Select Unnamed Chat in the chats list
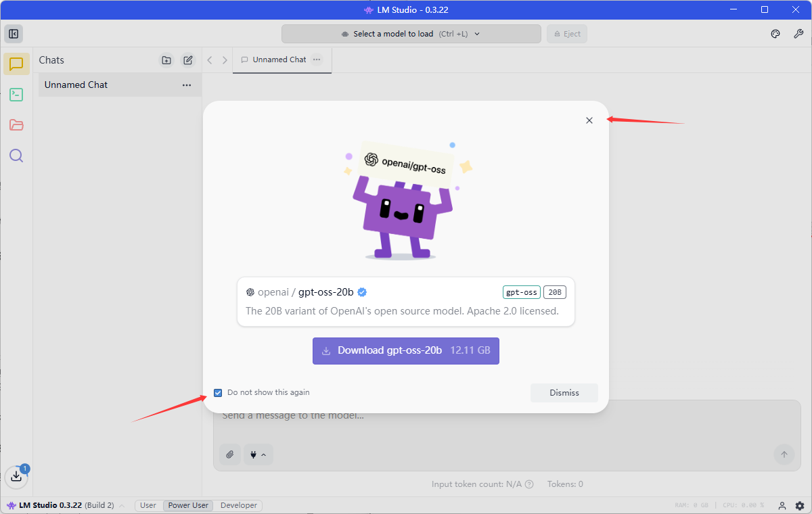The image size is (812, 514). (120, 85)
